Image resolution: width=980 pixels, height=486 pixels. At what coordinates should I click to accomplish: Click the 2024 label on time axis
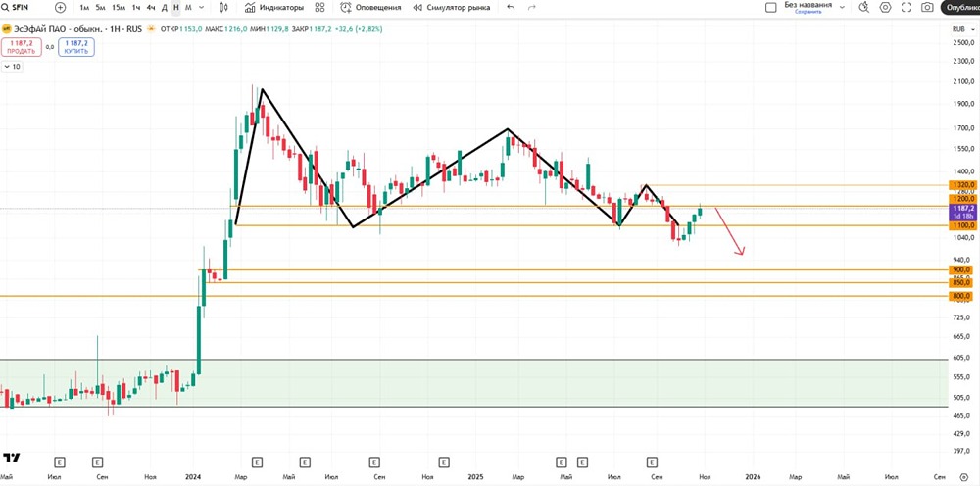(x=193, y=476)
